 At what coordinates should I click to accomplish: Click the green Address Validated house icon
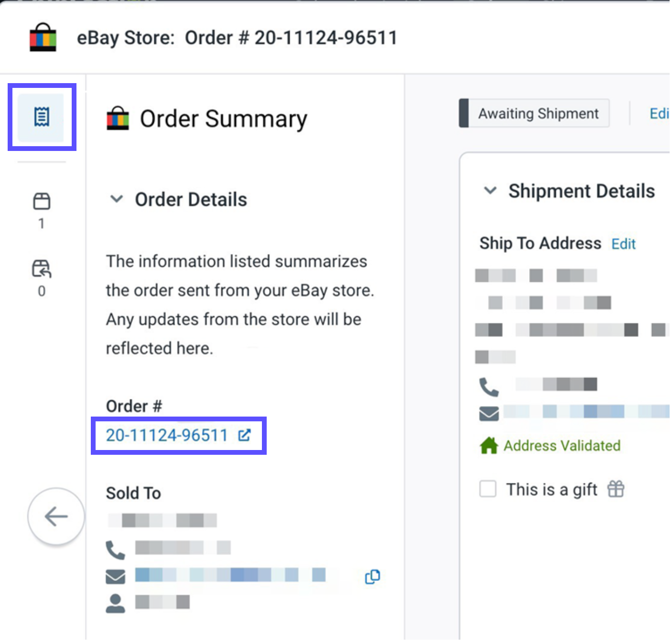coord(488,446)
